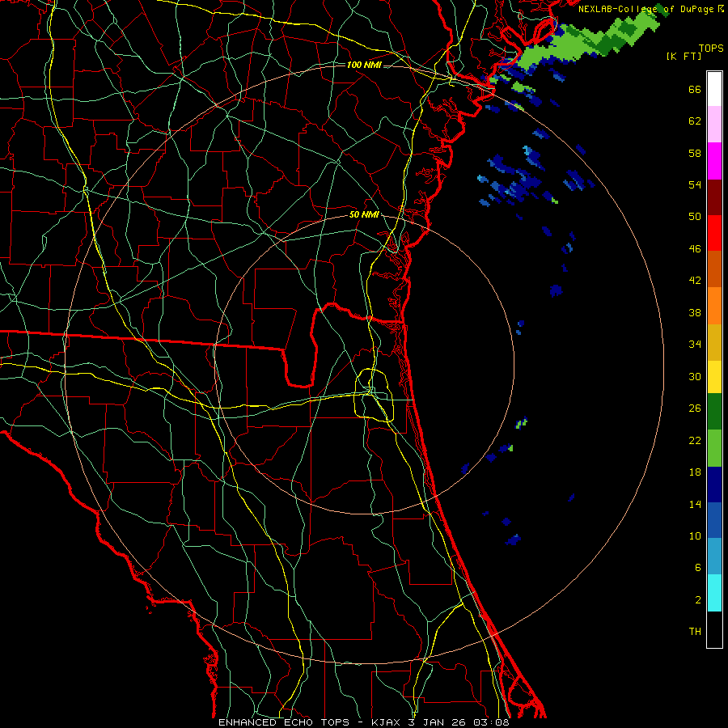Click the '100 NMI' range ring label
Image resolution: width=728 pixels, height=728 pixels.
364,65
